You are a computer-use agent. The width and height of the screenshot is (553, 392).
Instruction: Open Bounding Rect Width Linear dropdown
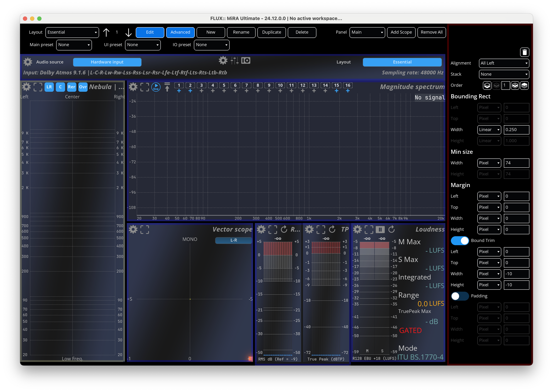pyautogui.click(x=489, y=130)
